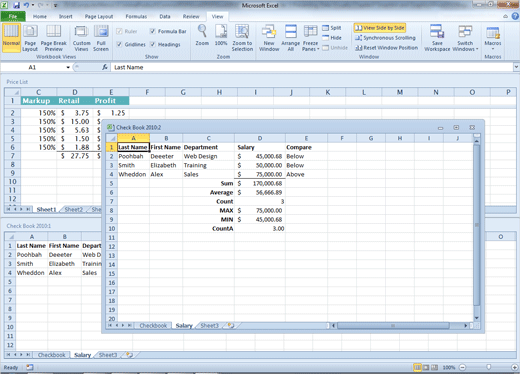Turn off View Side by Side

pyautogui.click(x=380, y=28)
